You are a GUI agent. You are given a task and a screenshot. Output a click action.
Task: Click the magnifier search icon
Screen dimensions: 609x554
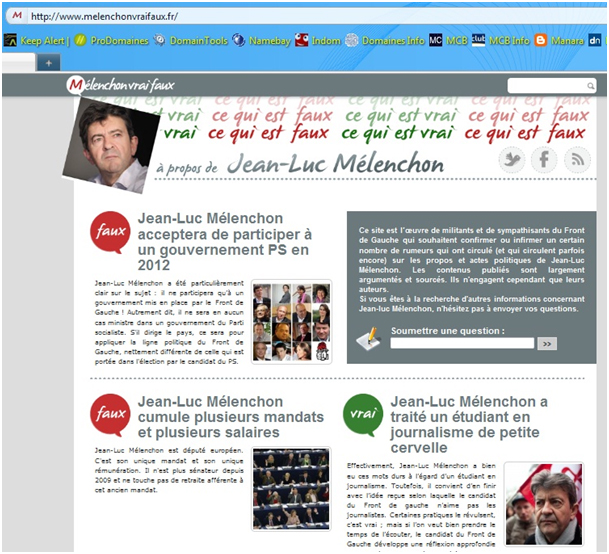(x=590, y=86)
